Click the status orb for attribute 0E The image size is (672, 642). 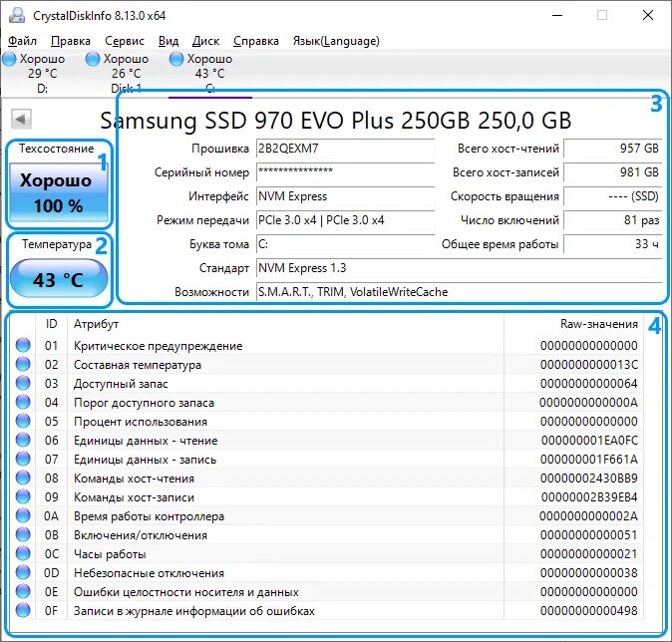click(x=23, y=591)
